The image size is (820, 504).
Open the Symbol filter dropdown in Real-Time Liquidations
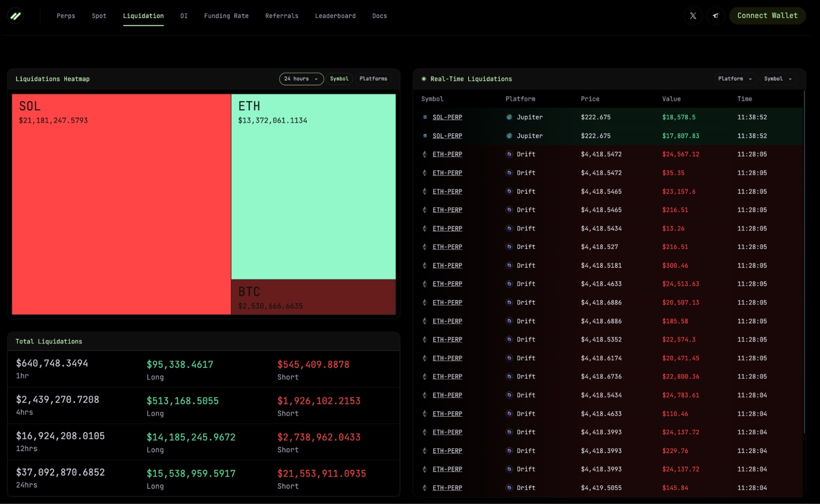pos(778,79)
